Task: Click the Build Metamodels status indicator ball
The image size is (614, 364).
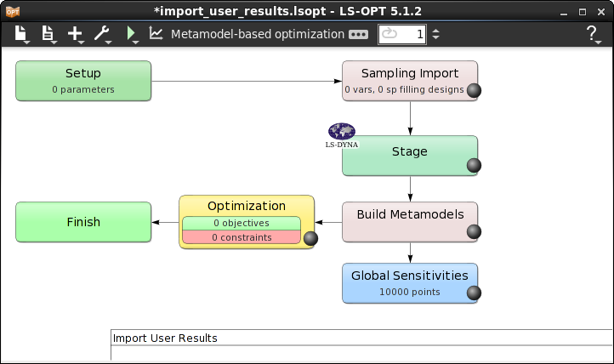Action: pos(474,231)
